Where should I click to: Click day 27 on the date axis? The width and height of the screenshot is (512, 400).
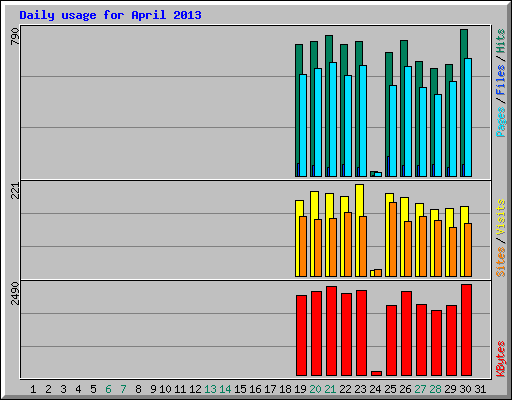tap(420, 389)
